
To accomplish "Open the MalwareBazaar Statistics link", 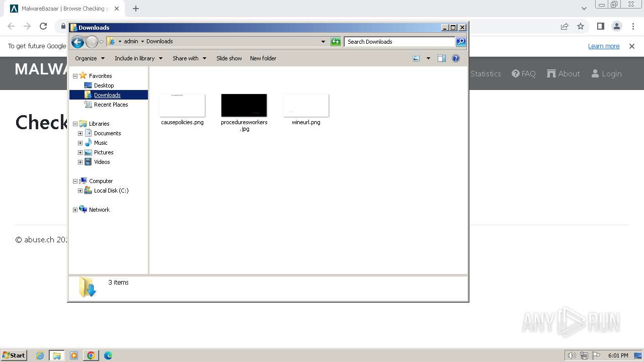I will [486, 73].
